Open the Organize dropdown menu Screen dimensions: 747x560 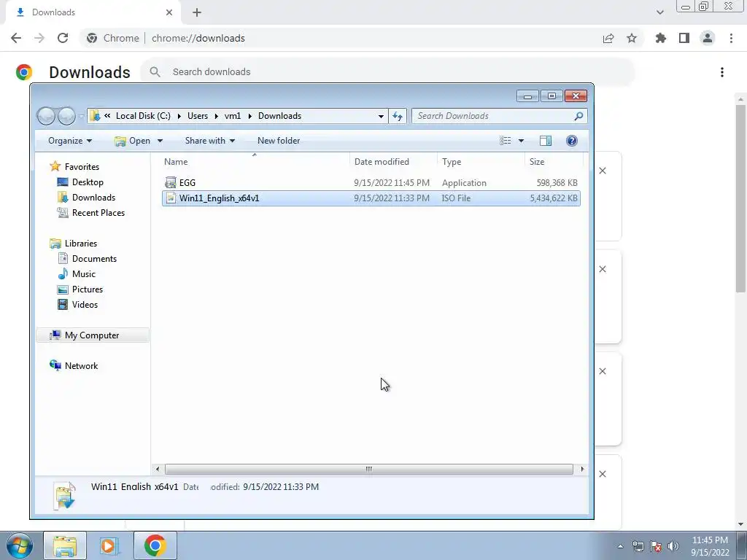(x=70, y=141)
